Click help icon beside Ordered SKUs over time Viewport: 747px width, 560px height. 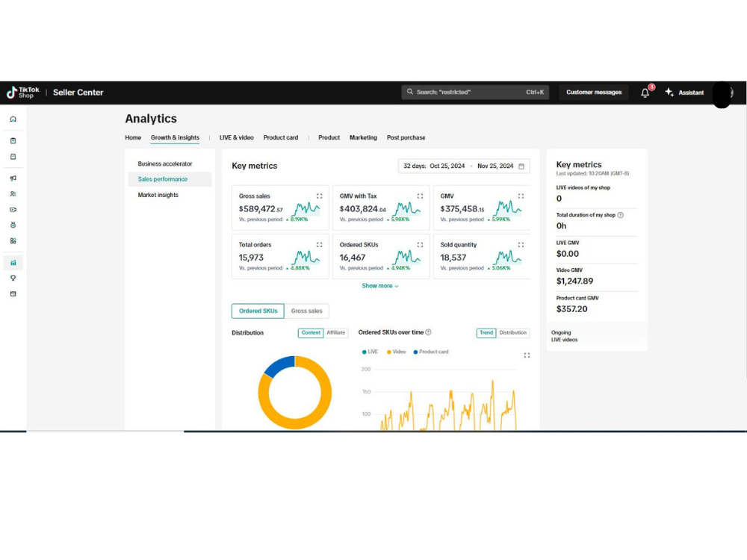pos(428,332)
